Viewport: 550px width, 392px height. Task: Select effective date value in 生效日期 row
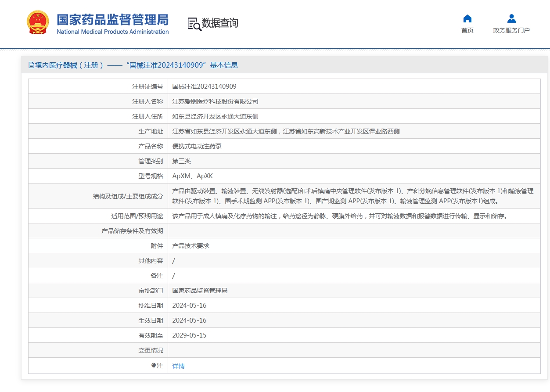tap(190, 320)
